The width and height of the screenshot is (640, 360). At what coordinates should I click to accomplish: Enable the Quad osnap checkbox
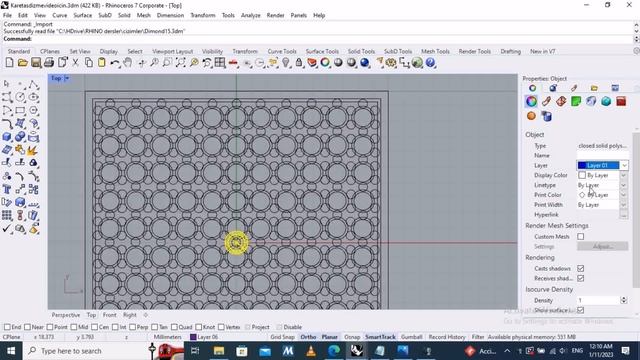click(174, 327)
